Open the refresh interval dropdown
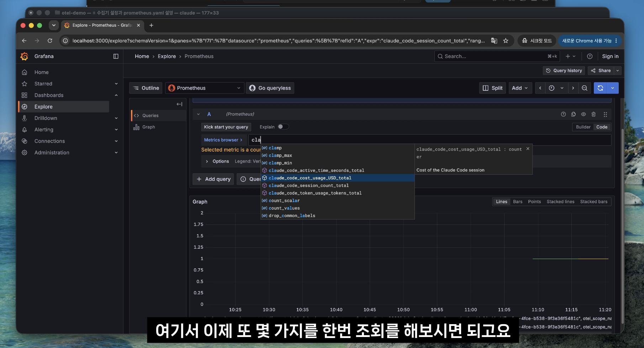The height and width of the screenshot is (348, 644). point(613,88)
